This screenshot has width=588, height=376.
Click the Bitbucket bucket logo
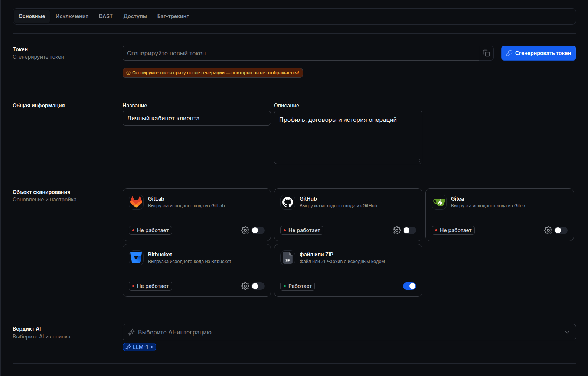(136, 258)
